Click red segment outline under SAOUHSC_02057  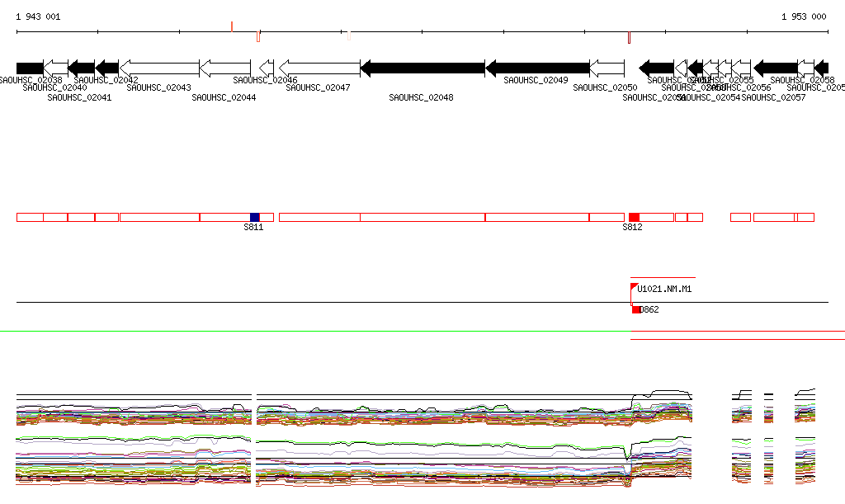point(774,218)
